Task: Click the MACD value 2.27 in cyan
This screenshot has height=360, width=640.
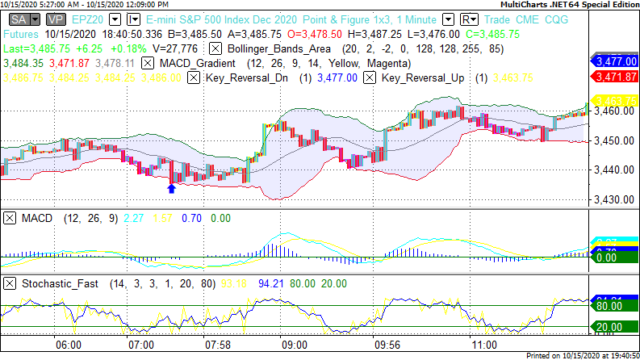Action: tap(133, 218)
